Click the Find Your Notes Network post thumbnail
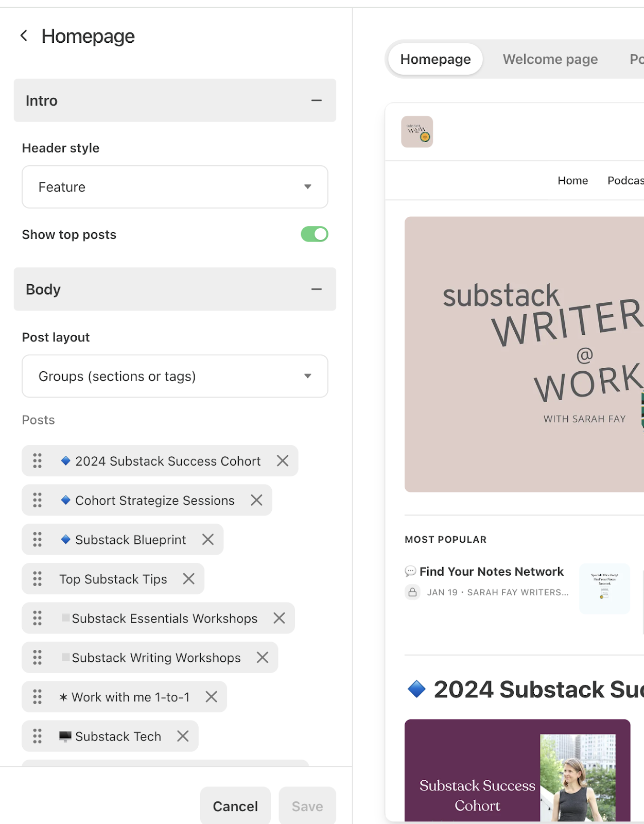Image resolution: width=644 pixels, height=824 pixels. [x=604, y=589]
